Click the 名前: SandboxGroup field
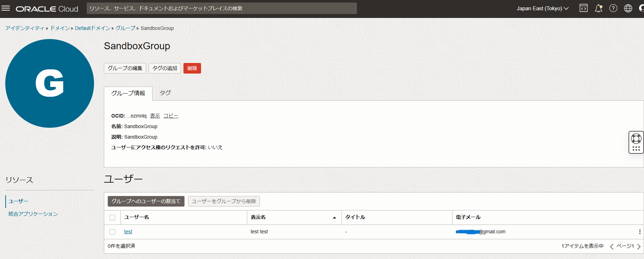The width and height of the screenshot is (644, 259). click(134, 126)
